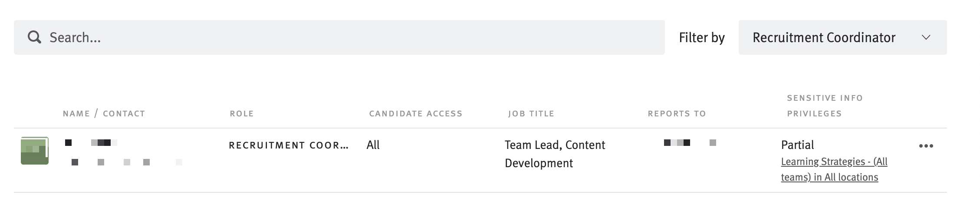Click the Role column header
The width and height of the screenshot is (980, 198).
242,114
